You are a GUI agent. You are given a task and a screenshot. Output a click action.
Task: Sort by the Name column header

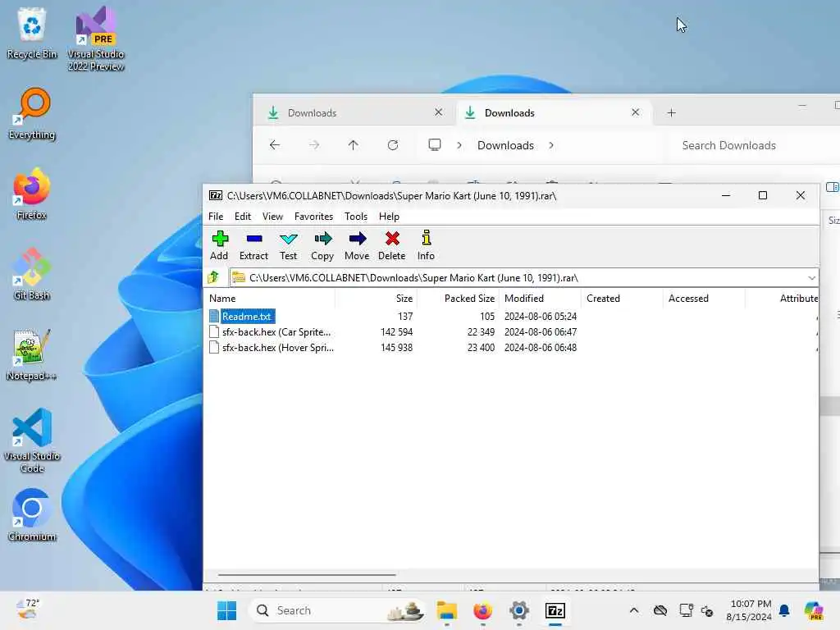tap(269, 299)
